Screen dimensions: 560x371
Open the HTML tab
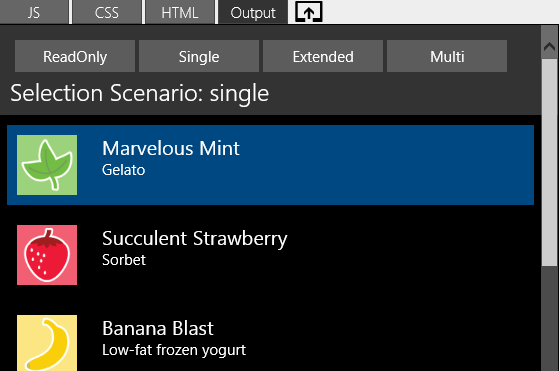coord(180,12)
